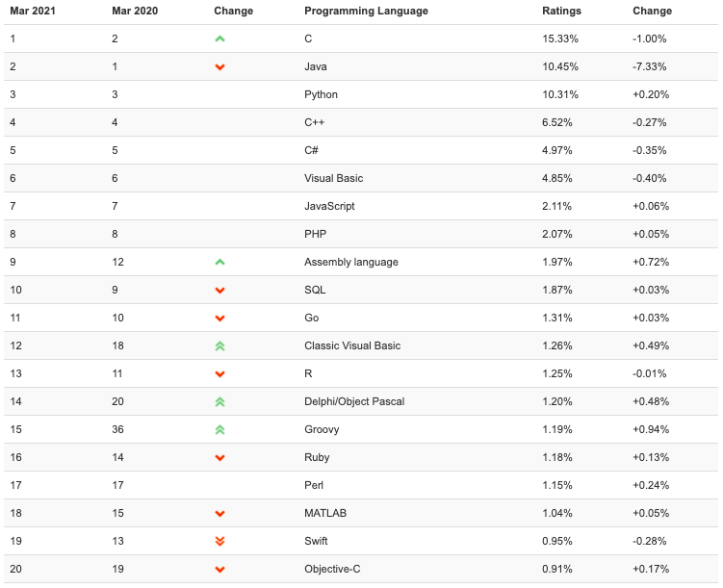Click the Perl language entry

(314, 485)
